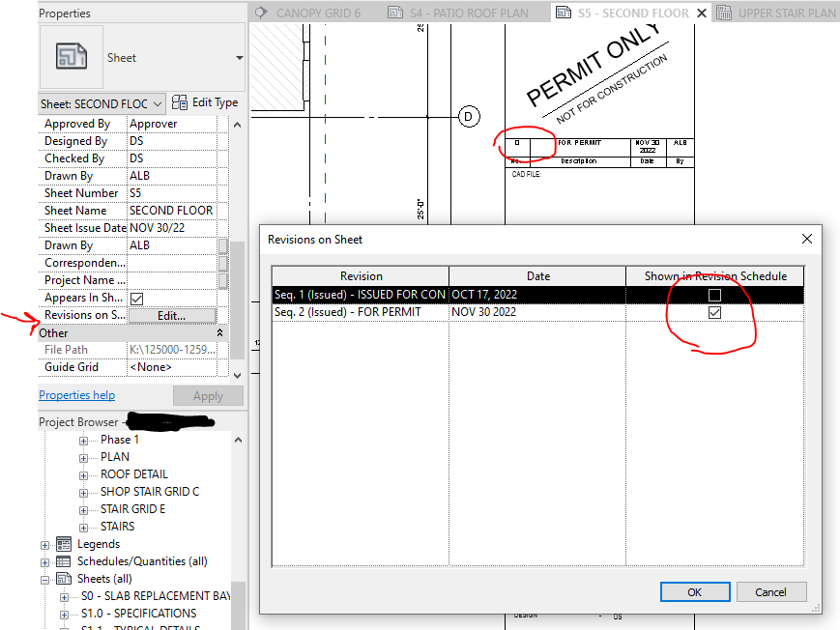Image resolution: width=840 pixels, height=630 pixels.
Task: Click the Edit Type icon beside the type selector
Action: (178, 102)
